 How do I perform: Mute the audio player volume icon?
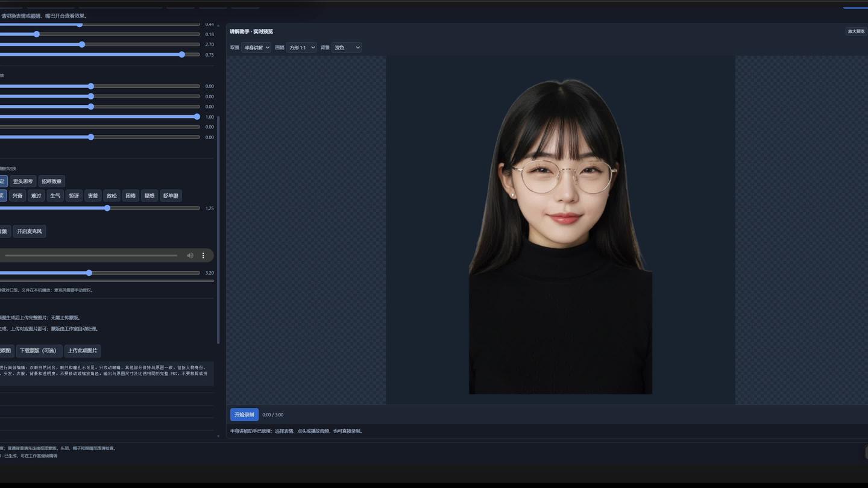(x=190, y=255)
